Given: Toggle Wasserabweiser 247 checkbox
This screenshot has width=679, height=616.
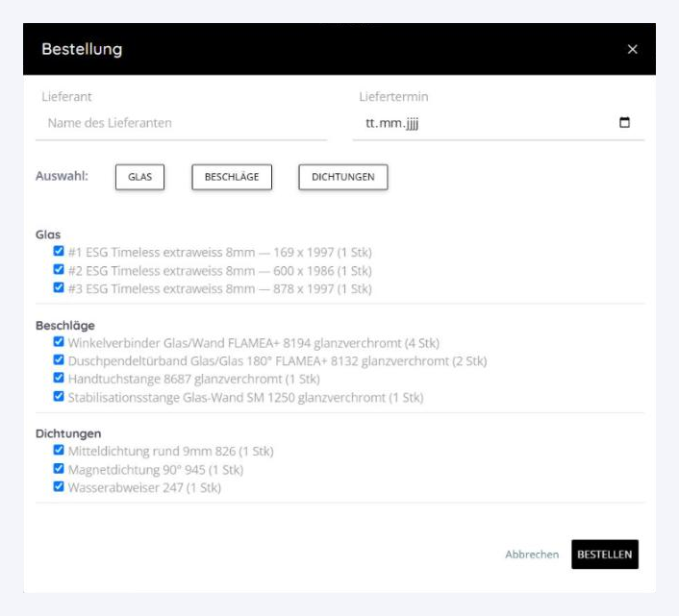Looking at the screenshot, I should tap(59, 486).
